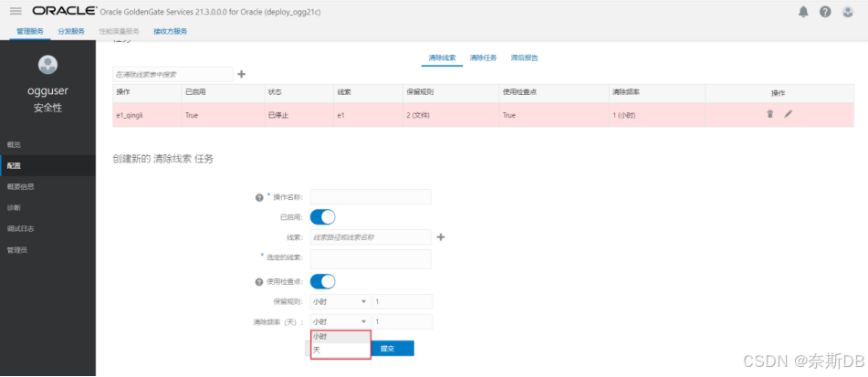The image size is (868, 377).
Task: Click the help icon beside 操作名称
Action: [259, 197]
